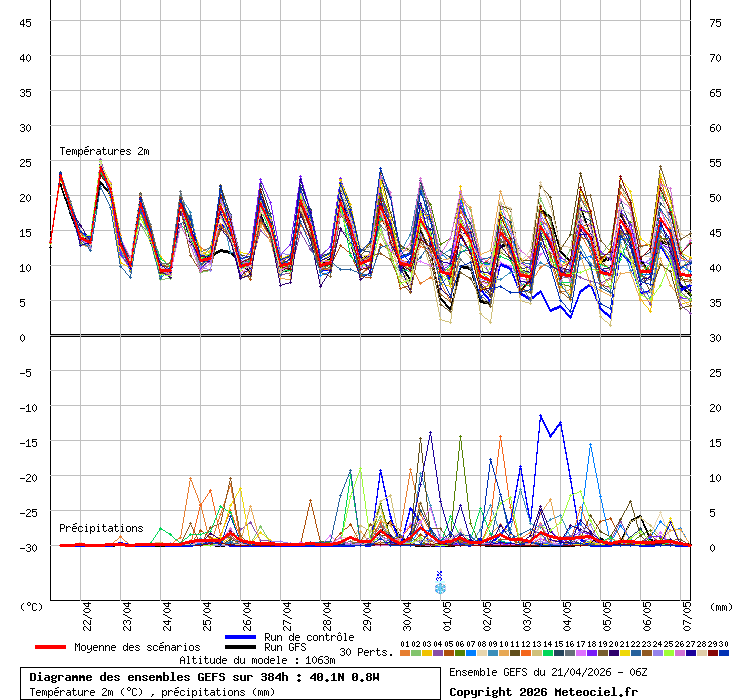The image size is (740, 700).
Task: Click the Températures 2m chart label
Action: (x=104, y=151)
